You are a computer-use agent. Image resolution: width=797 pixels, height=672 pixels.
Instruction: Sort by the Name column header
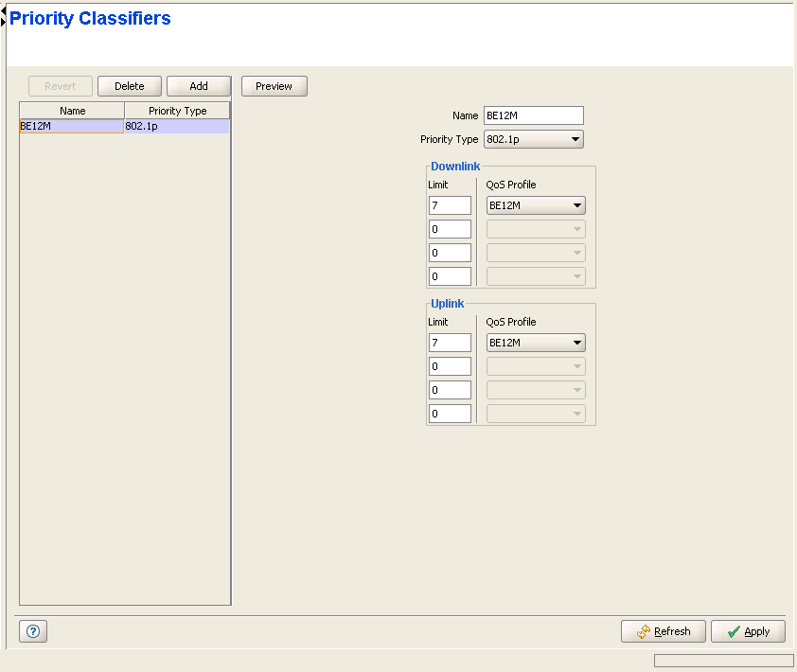point(72,111)
